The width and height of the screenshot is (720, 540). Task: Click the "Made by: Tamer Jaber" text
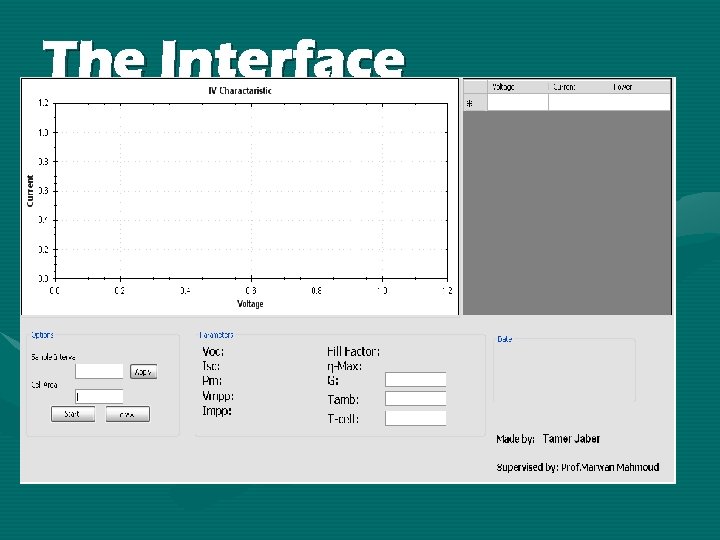coord(548,439)
